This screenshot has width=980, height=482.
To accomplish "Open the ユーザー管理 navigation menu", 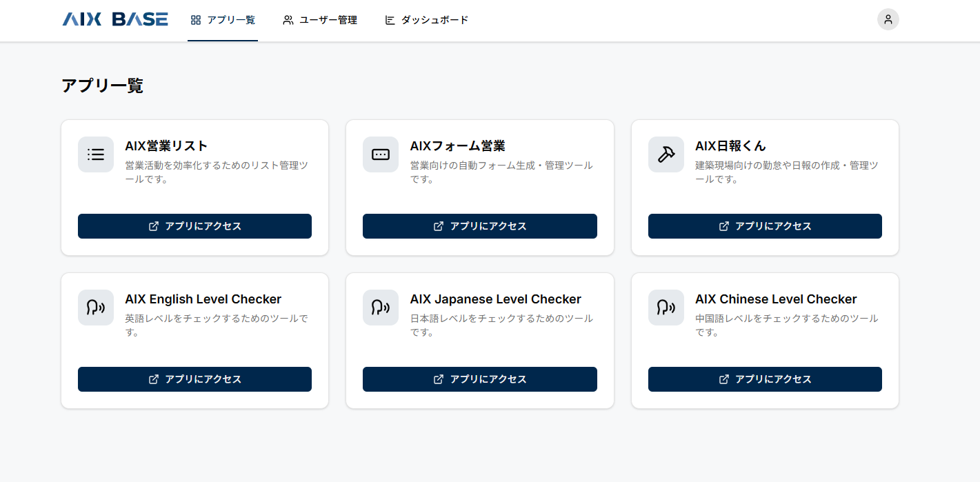I will [319, 20].
